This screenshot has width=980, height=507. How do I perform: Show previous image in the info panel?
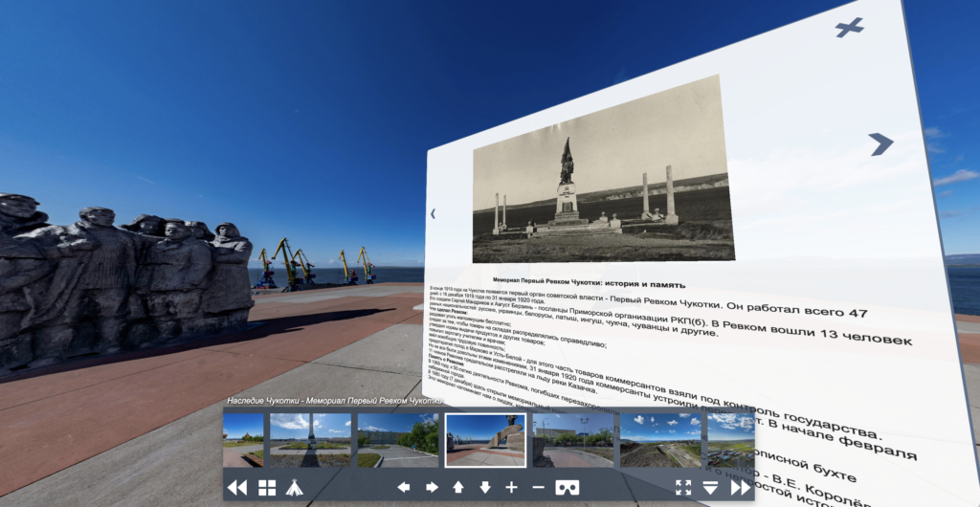click(x=433, y=213)
